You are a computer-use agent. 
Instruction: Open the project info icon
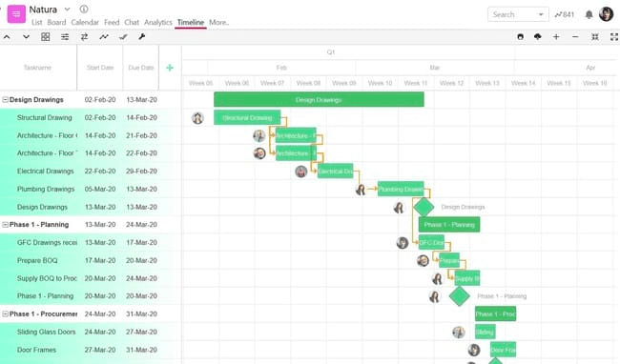click(x=84, y=10)
